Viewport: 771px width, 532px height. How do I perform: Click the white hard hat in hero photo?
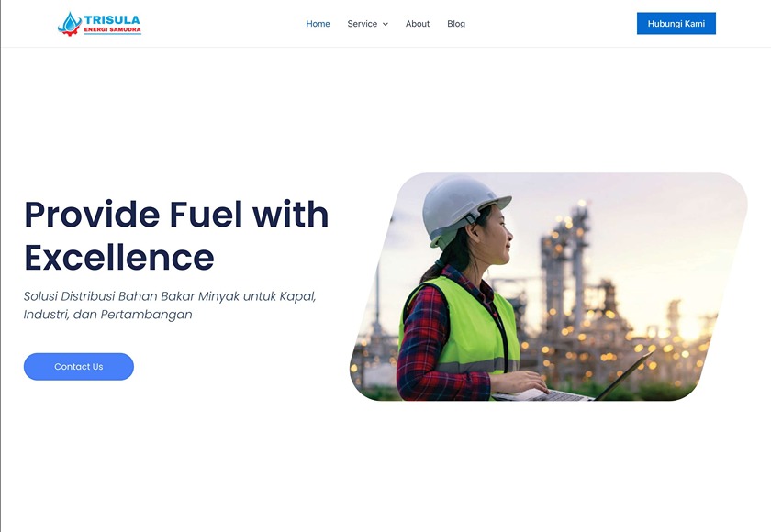pos(463,208)
